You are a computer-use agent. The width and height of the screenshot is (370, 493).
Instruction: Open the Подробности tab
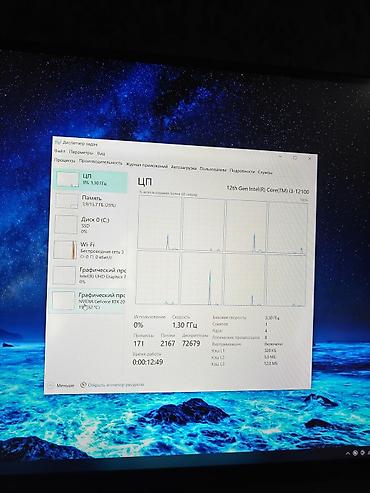[x=242, y=171]
